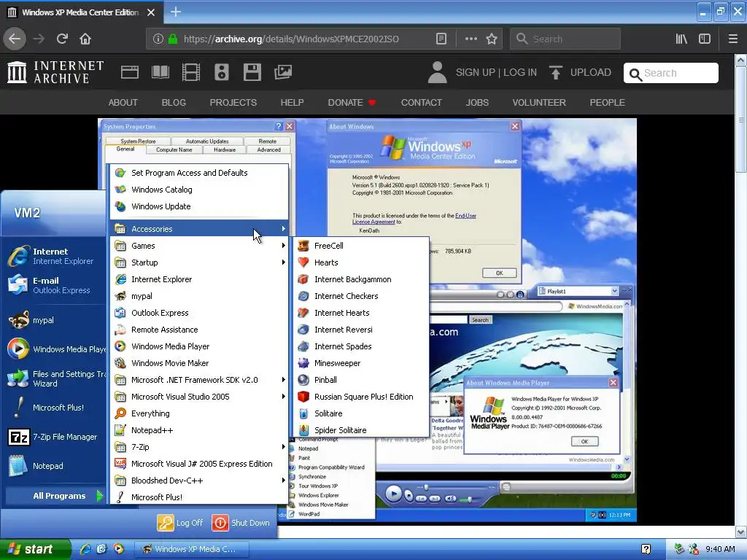
Task: Launch Internet Reversi
Action: pyautogui.click(x=362, y=330)
